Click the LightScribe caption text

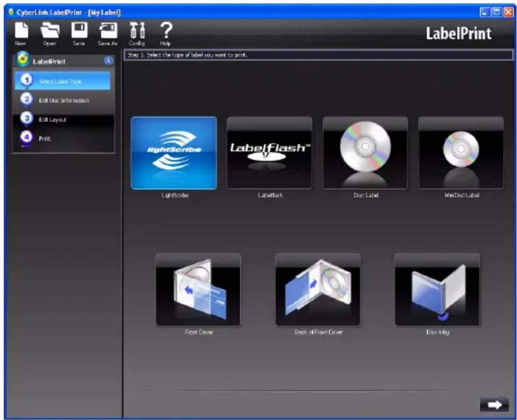tap(175, 195)
